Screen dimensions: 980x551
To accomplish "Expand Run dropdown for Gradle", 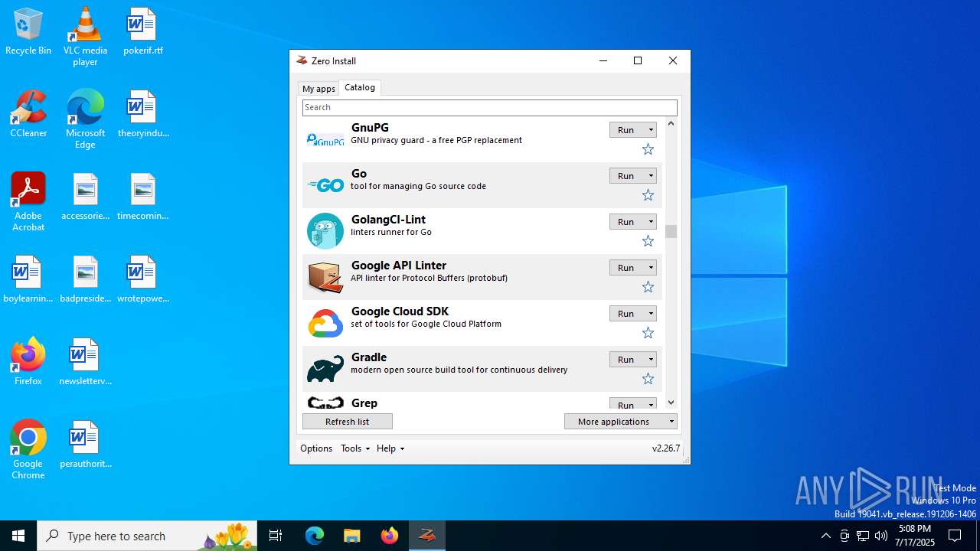I will coord(652,360).
